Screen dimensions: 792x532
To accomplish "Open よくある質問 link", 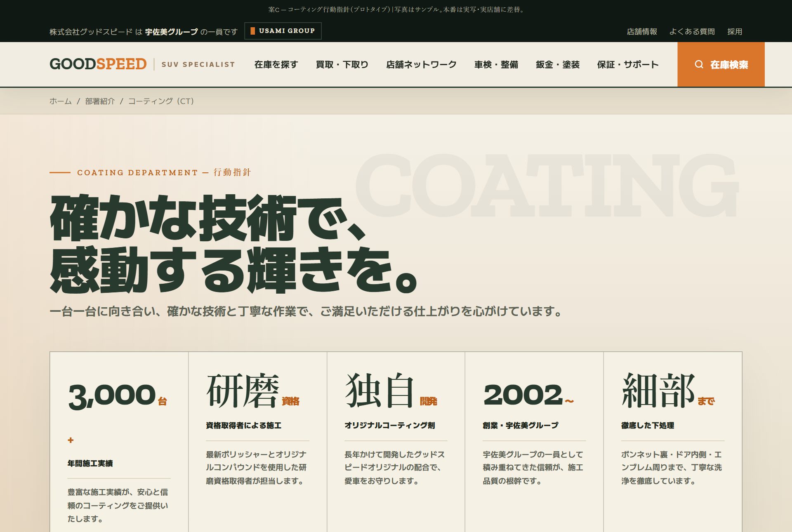I will point(692,31).
